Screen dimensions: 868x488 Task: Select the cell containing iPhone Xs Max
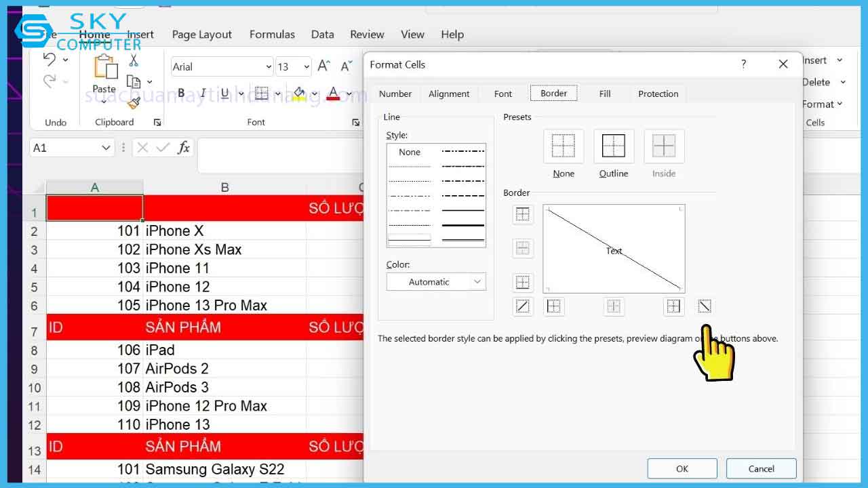point(224,249)
